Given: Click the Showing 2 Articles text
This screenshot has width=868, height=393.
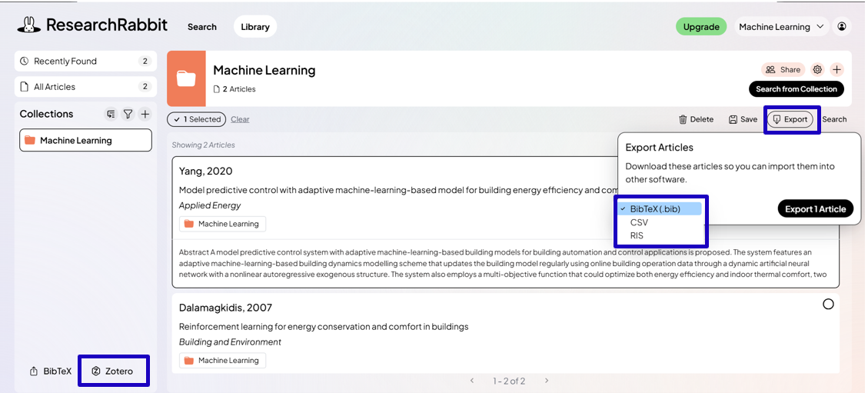Looking at the screenshot, I should (203, 145).
